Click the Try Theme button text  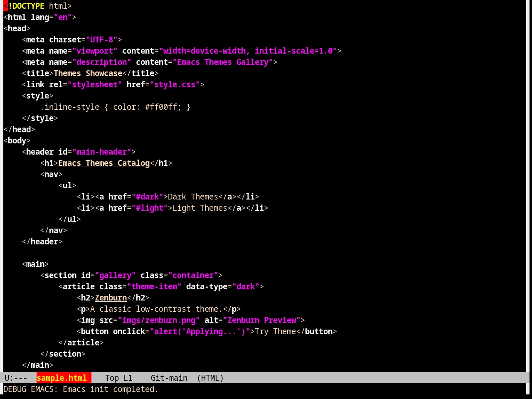tap(275, 331)
